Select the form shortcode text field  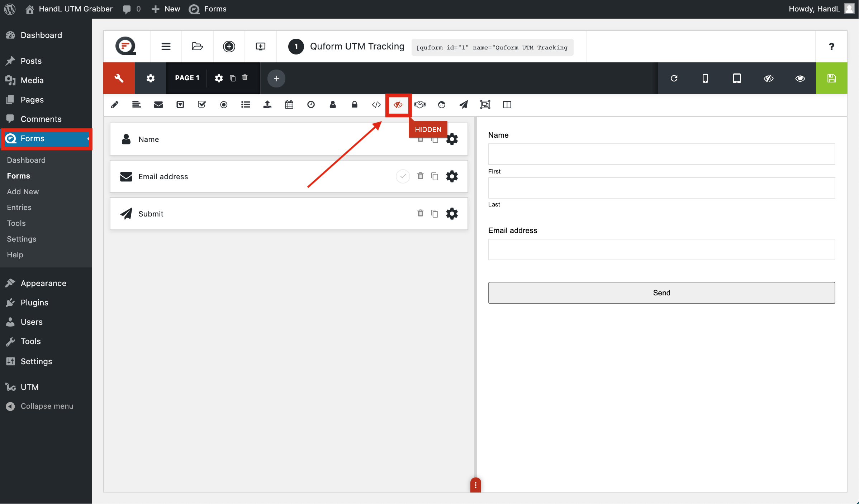(x=492, y=47)
